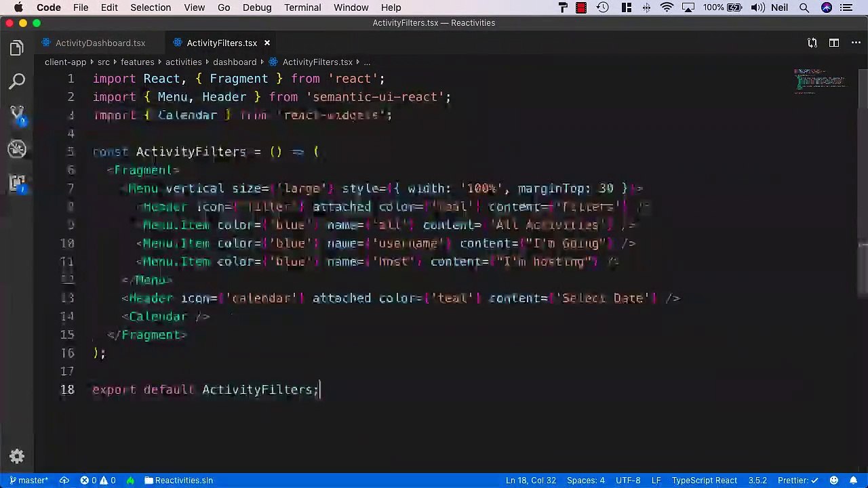The image size is (868, 488).
Task: Open the Debug sidebar icon
Action: coord(17,148)
